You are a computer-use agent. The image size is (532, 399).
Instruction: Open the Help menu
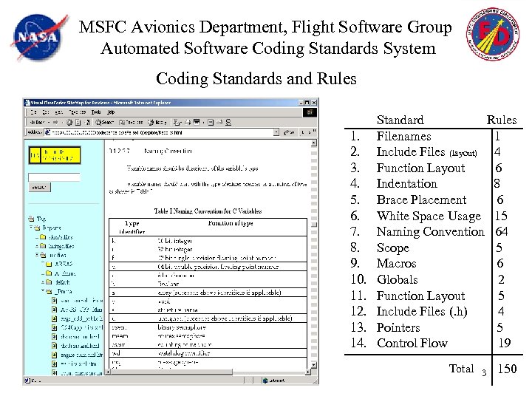coord(111,112)
